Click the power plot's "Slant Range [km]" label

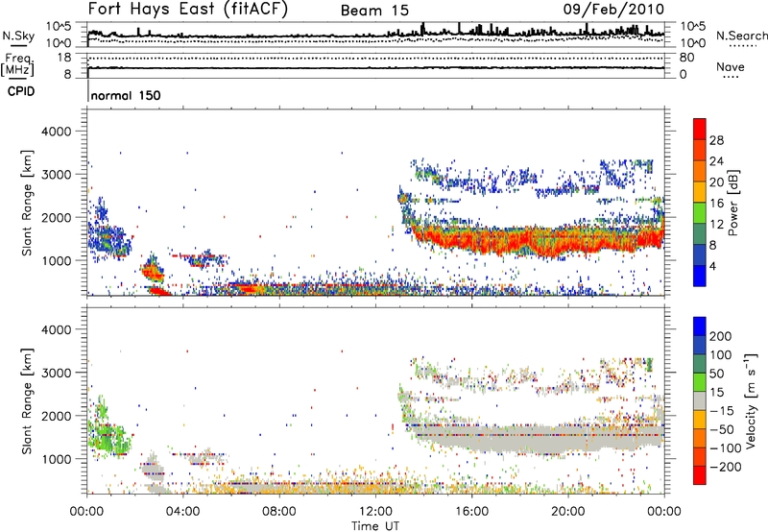click(27, 203)
